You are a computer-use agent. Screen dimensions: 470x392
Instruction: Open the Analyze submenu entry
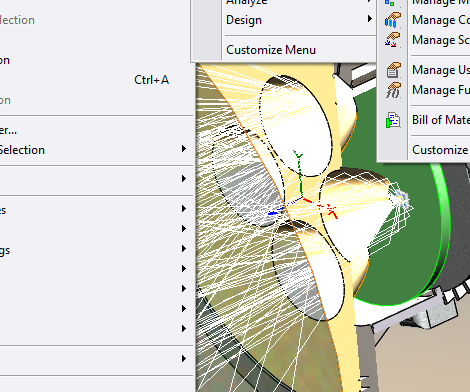(299, 3)
